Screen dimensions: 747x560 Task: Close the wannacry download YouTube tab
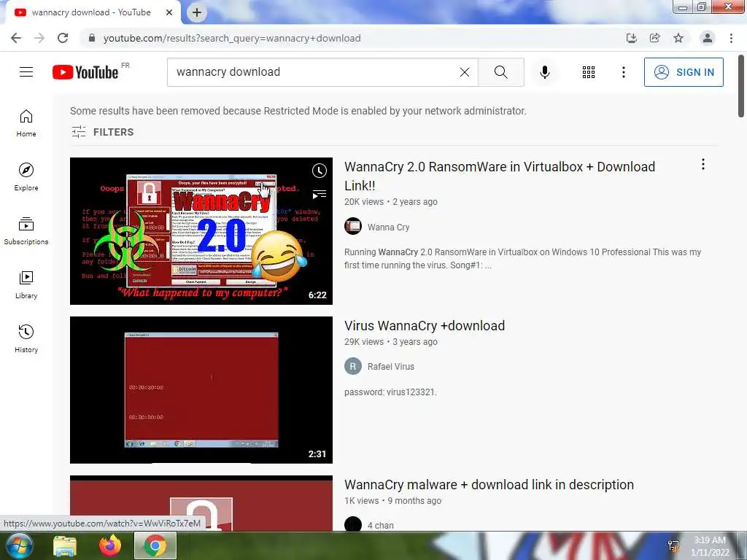(169, 12)
